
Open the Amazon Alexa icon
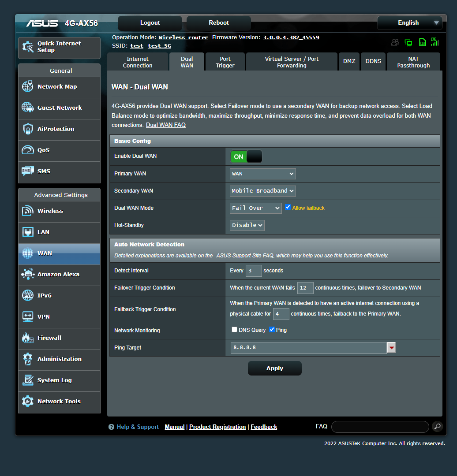pyautogui.click(x=28, y=274)
